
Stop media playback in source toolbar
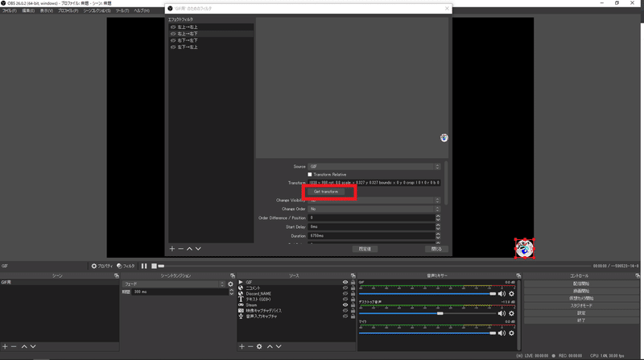coord(154,266)
